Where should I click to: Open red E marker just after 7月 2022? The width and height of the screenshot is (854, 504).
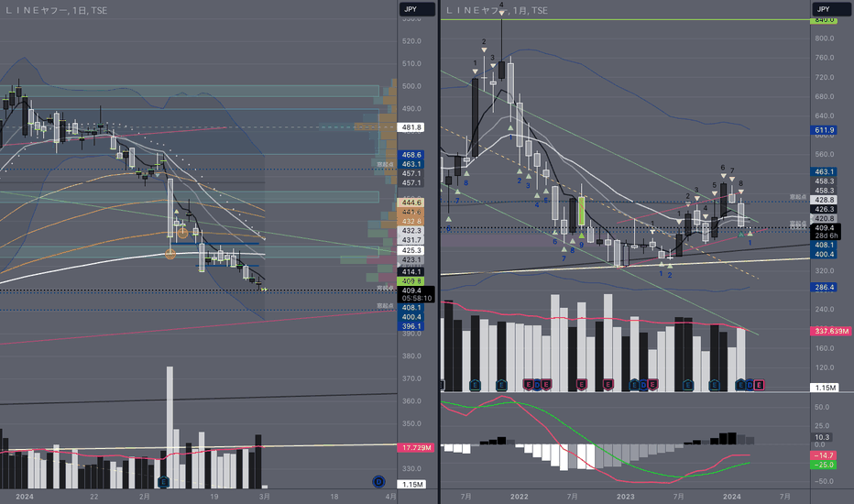(x=581, y=385)
